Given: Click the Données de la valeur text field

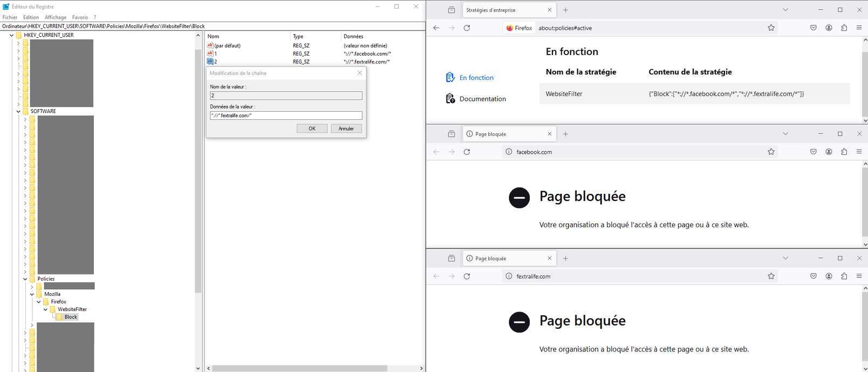Looking at the screenshot, I should [x=286, y=116].
